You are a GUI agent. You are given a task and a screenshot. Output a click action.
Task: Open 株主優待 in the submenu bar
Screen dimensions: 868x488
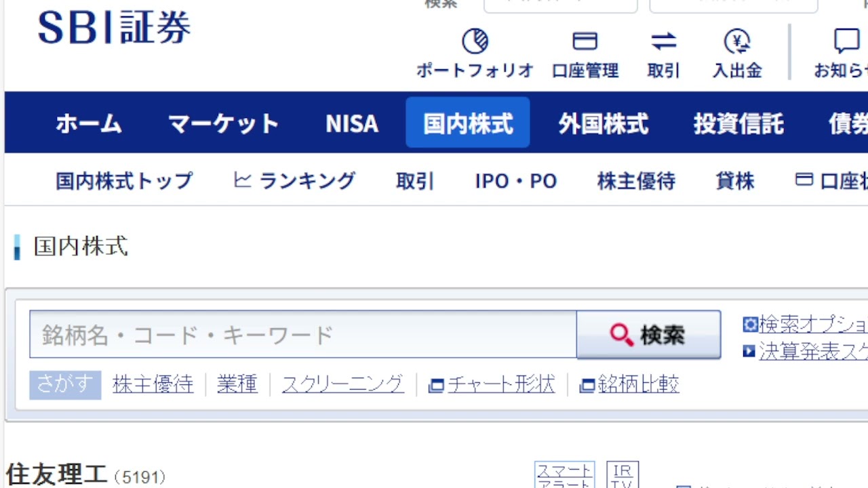click(x=636, y=181)
